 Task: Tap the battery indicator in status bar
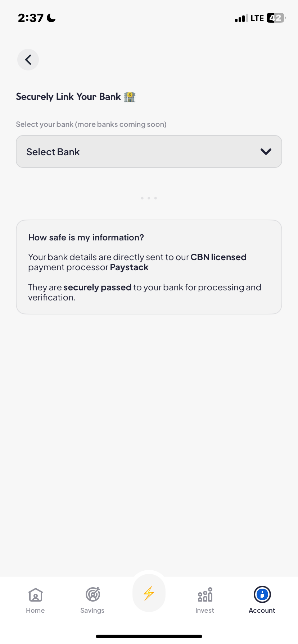click(x=275, y=18)
